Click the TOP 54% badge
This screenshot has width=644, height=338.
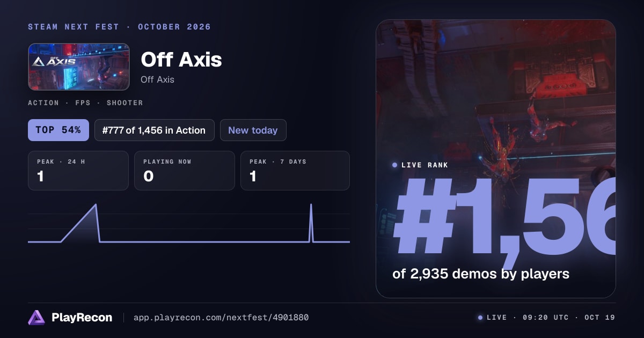tap(58, 130)
